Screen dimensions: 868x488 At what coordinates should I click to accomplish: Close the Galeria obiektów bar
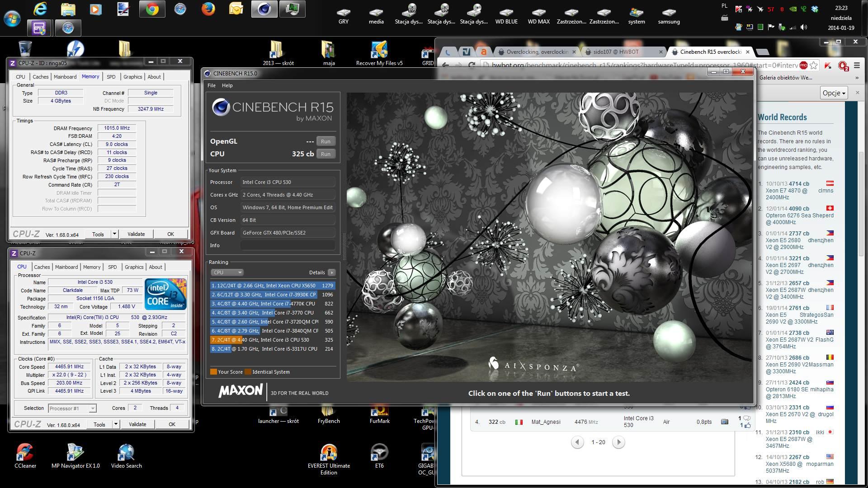(x=857, y=93)
